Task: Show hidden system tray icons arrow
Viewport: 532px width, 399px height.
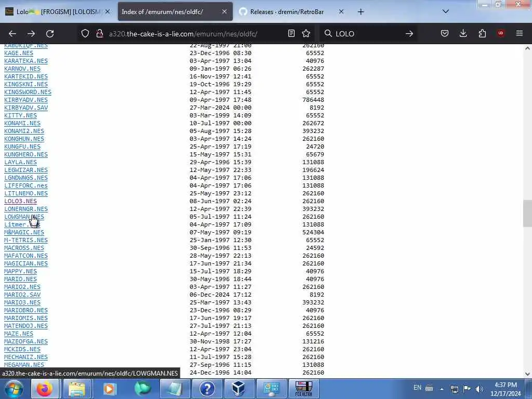Action: coord(442,389)
